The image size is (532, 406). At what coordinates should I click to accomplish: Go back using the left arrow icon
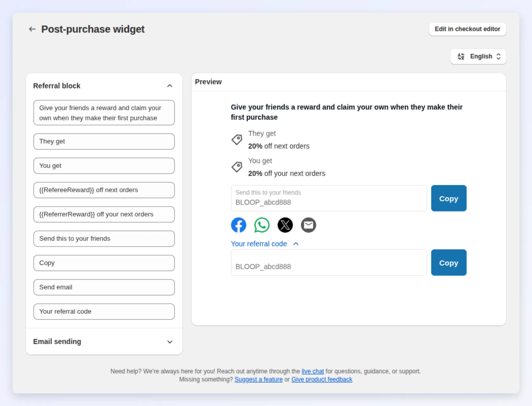[x=32, y=29]
